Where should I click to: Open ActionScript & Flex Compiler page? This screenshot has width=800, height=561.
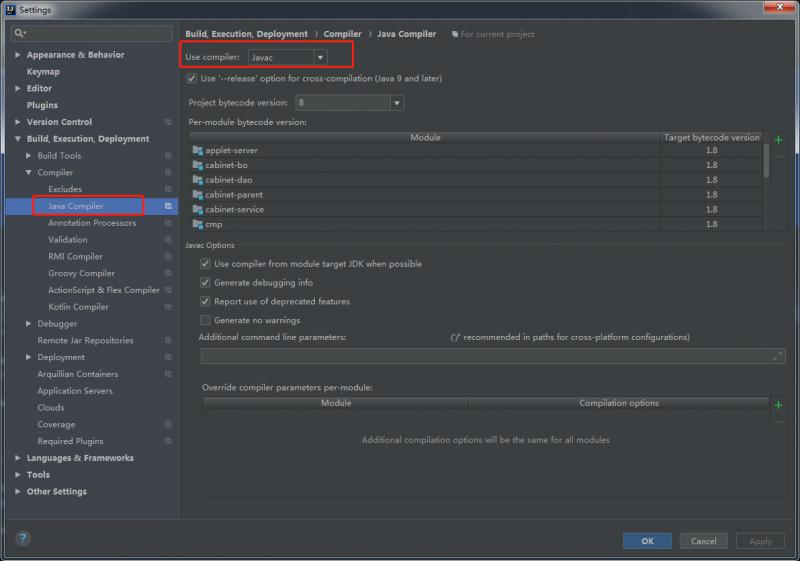click(104, 290)
